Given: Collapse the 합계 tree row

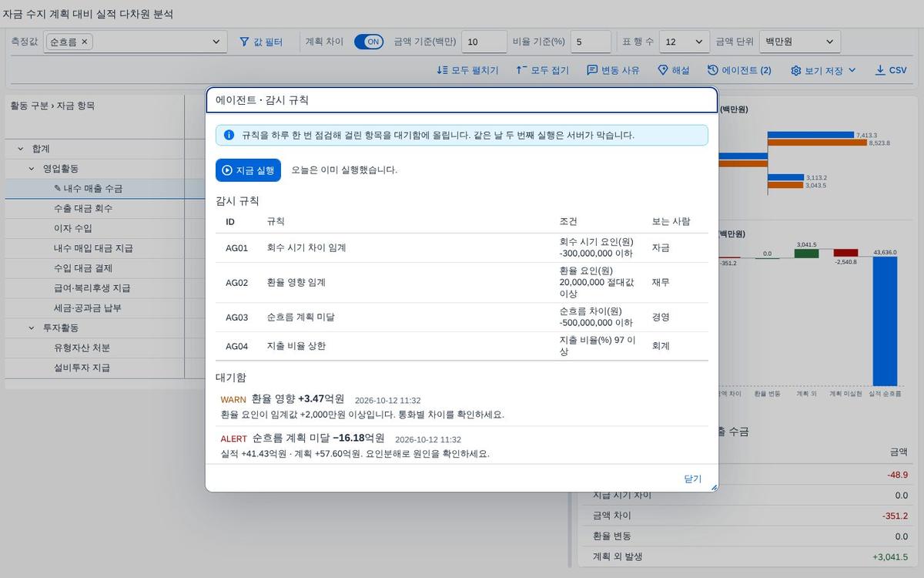Looking at the screenshot, I should (x=21, y=149).
